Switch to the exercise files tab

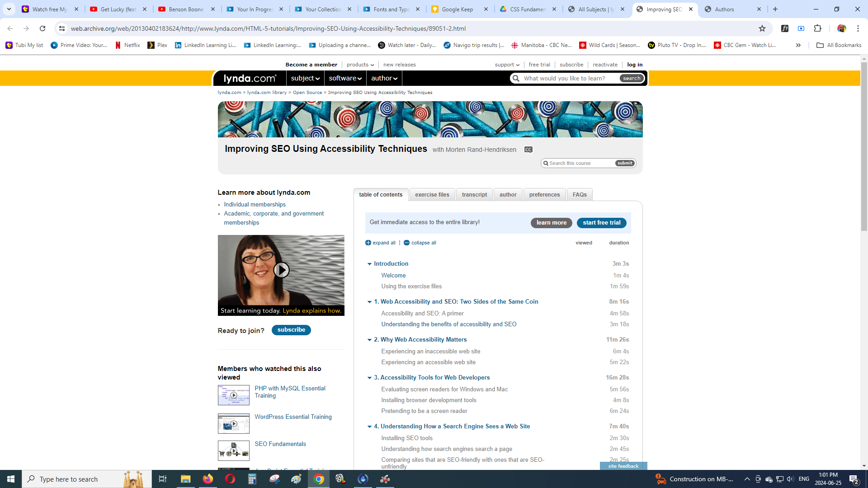click(x=432, y=195)
